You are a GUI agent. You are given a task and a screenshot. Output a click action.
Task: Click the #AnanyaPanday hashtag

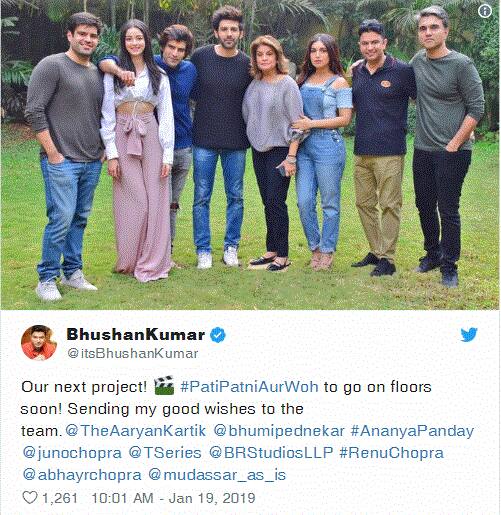pyautogui.click(x=412, y=431)
